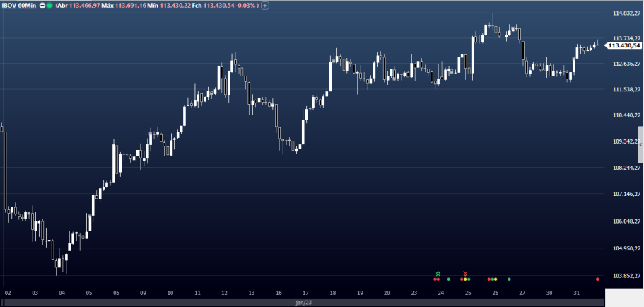The image size is (644, 307).
Task: Click the green double-arrow up marker
Action: 438,273
